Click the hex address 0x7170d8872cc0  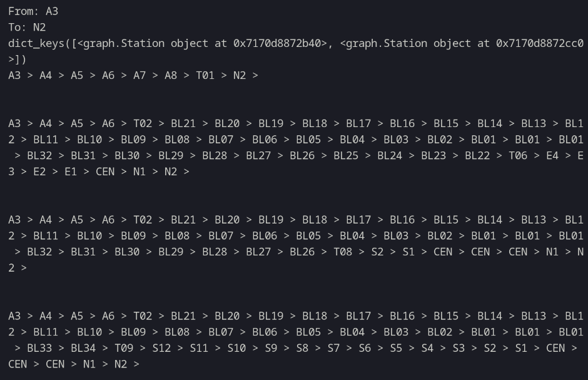pos(539,44)
